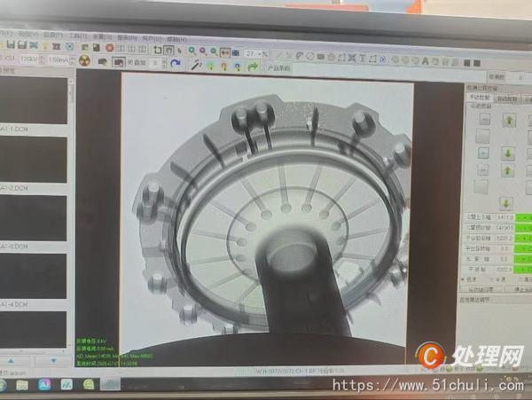532x400 pixels.
Task: Select the 中速 medium-speed radio button
Action: [497, 279]
